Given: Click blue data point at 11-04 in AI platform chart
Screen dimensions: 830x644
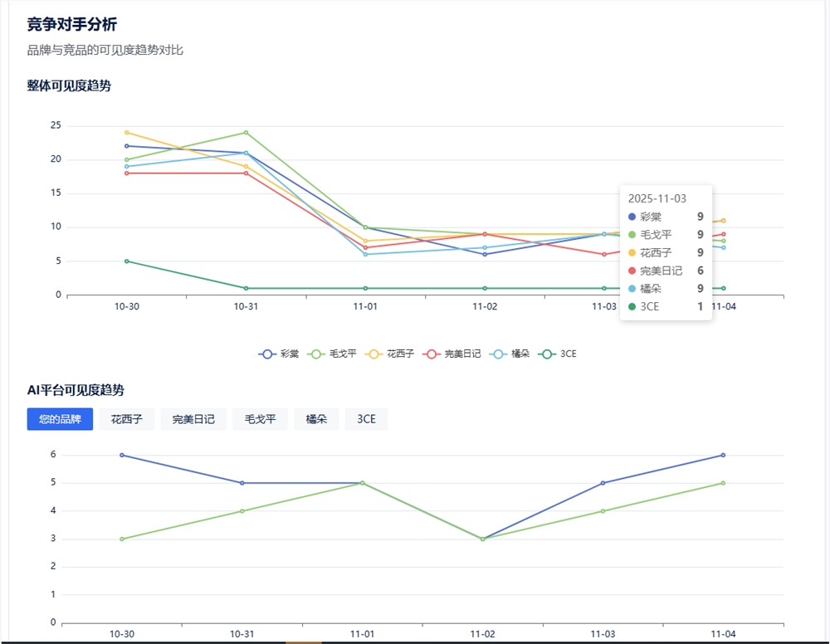Looking at the screenshot, I should coord(723,455).
